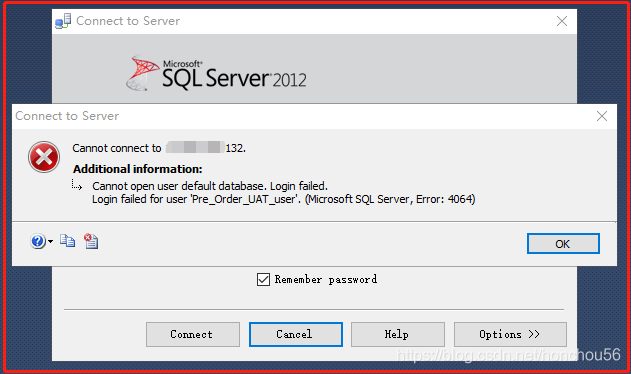Viewport: 631px width, 374px height.
Task: Close the background Connect to Server window
Action: (562, 21)
